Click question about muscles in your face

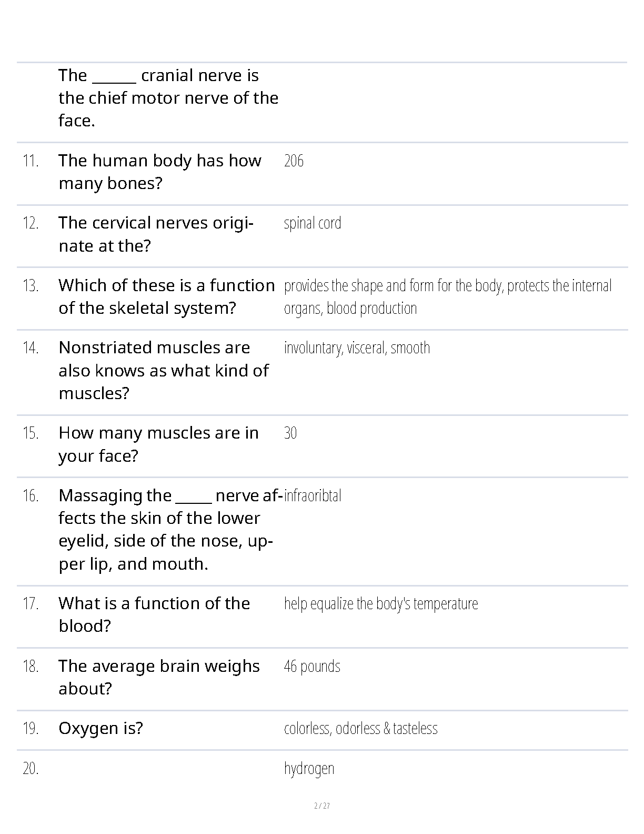click(159, 444)
